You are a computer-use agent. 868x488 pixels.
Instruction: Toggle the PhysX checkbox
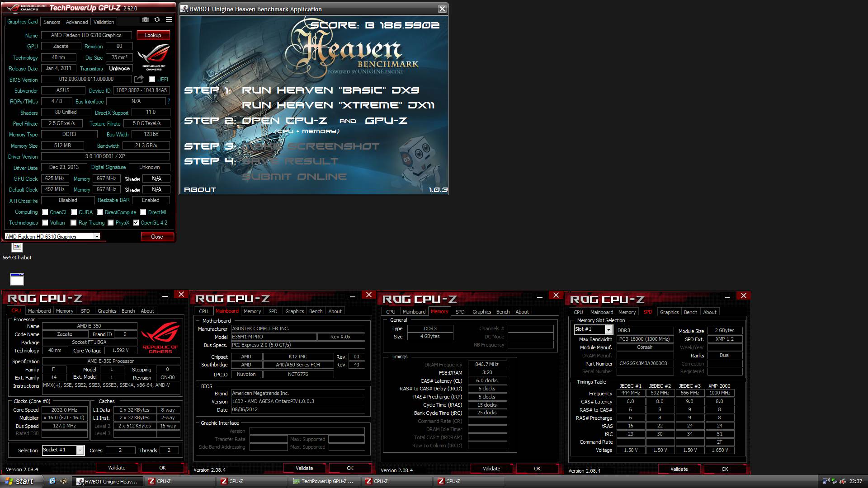111,223
